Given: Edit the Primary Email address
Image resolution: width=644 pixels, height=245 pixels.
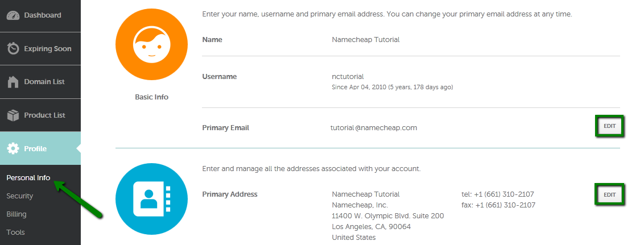Looking at the screenshot, I should tap(609, 126).
